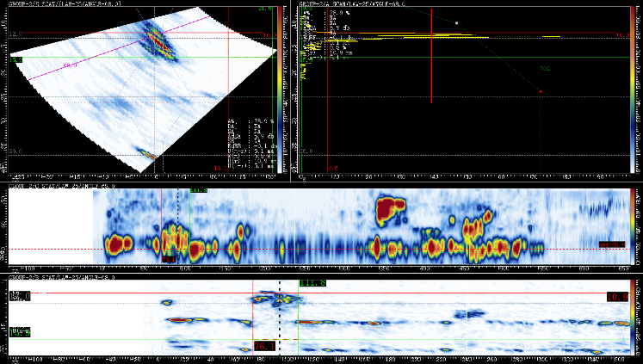The width and height of the screenshot is (643, 364).
Task: Select the readings info block in A-scan
Action: tap(326, 34)
